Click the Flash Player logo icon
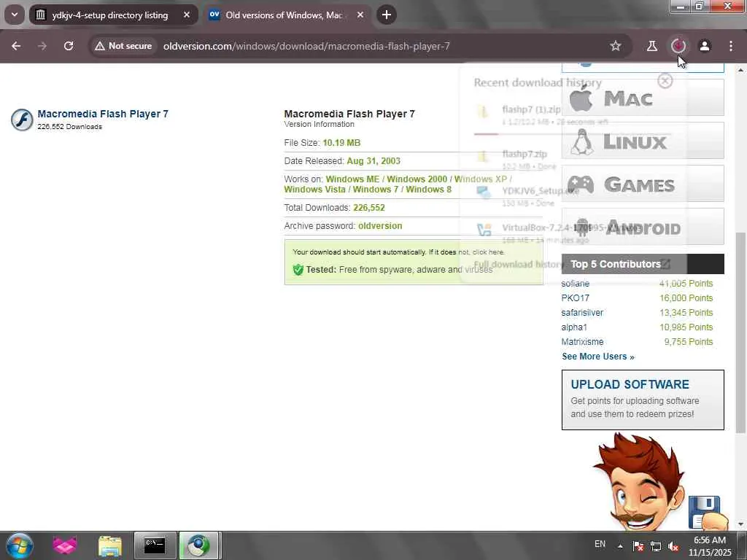This screenshot has height=560, width=747. (x=22, y=120)
